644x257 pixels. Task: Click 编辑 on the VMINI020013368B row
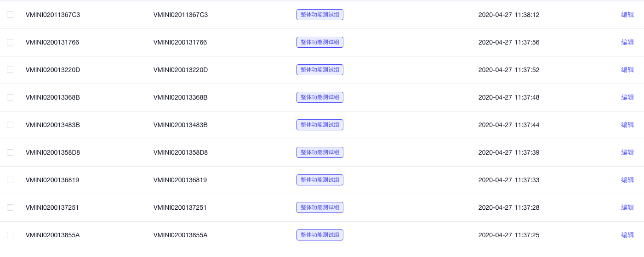coord(627,97)
